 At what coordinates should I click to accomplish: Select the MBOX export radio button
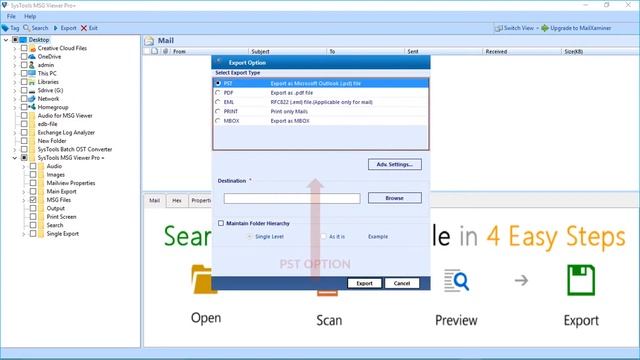(218, 121)
